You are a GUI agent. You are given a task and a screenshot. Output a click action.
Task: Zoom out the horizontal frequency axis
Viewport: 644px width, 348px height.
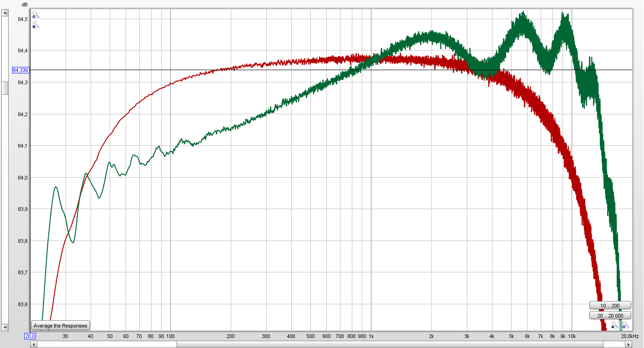[615, 325]
